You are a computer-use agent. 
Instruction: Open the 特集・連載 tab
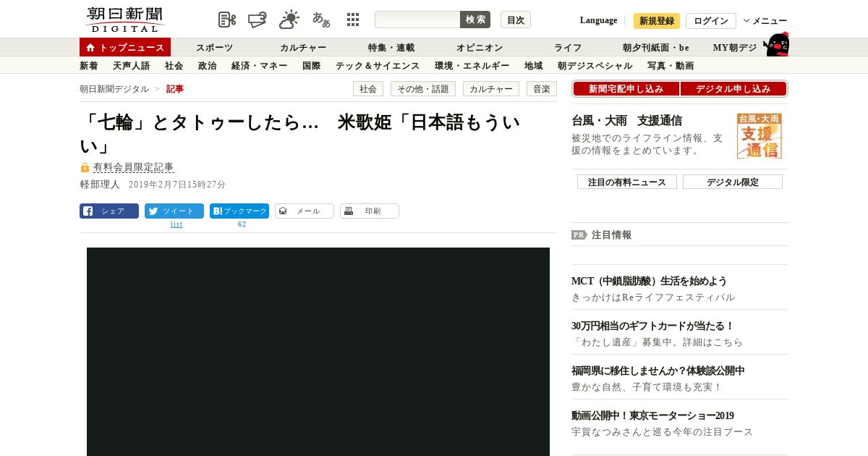391,48
